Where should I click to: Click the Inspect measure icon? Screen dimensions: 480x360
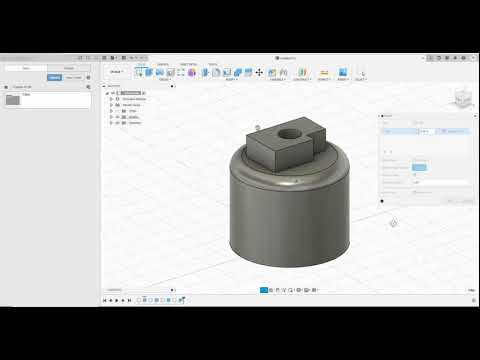click(324, 72)
